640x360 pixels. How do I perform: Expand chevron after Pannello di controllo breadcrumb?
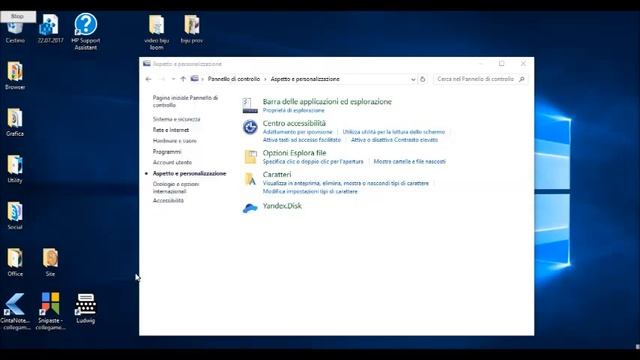coord(265,79)
